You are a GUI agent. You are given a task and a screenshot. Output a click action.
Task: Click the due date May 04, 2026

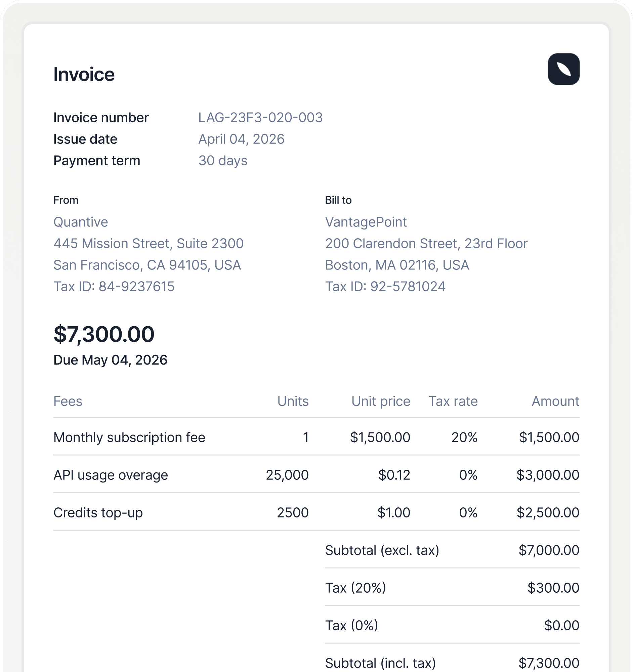[110, 360]
